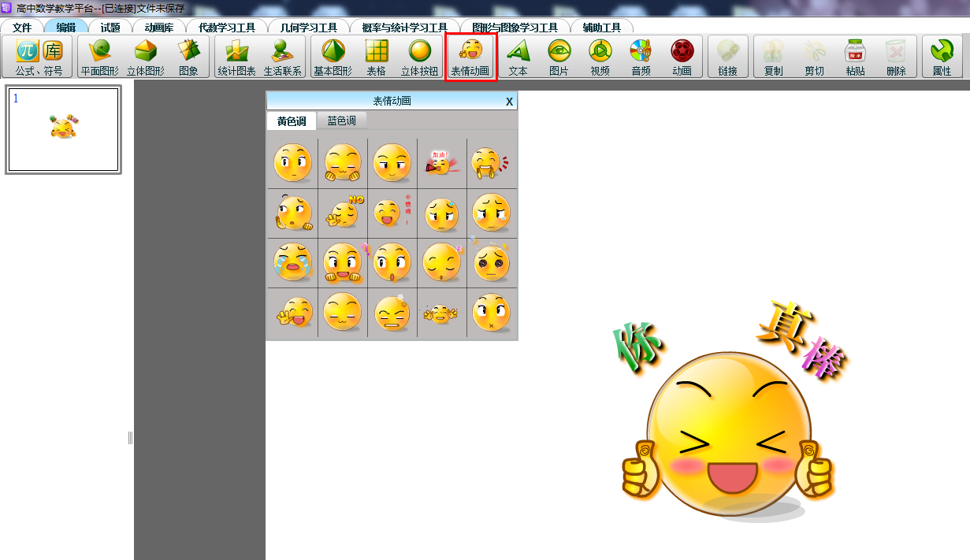Close the 表情动画 emoji panel
This screenshot has height=560, width=970.
(509, 102)
